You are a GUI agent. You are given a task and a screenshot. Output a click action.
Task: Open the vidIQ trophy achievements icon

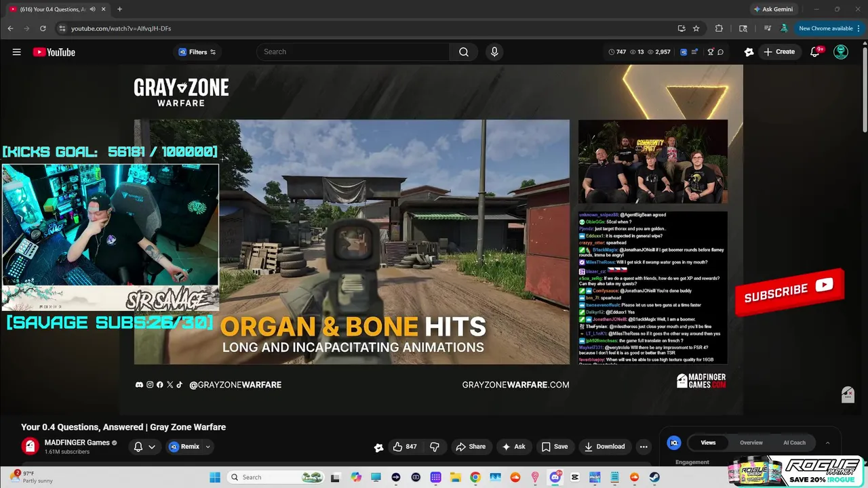click(711, 52)
